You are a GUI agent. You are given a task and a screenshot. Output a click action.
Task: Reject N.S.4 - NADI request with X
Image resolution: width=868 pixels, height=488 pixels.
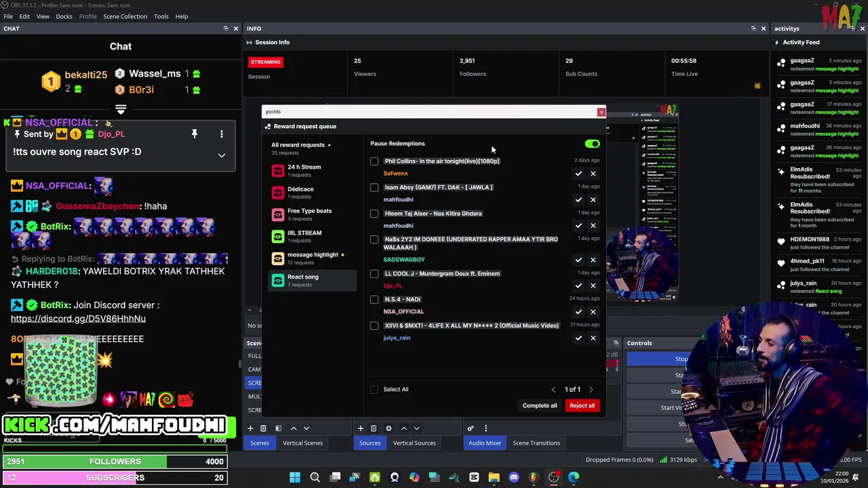pos(593,312)
